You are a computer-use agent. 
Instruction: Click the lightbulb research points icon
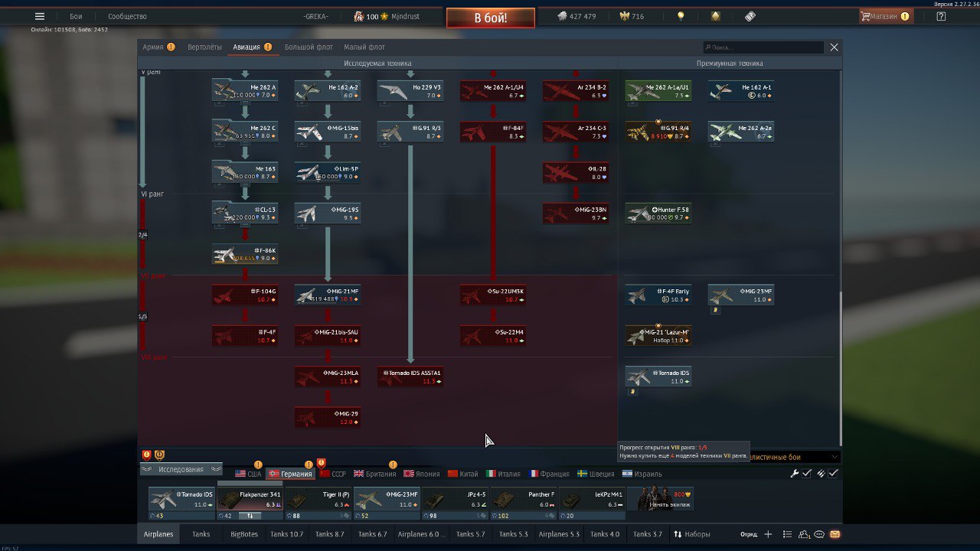[x=680, y=16]
